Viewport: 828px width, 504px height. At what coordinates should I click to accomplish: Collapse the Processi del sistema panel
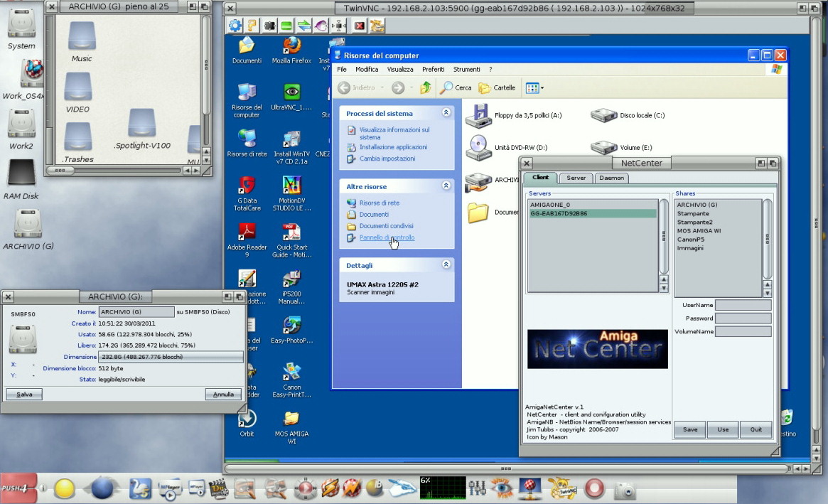click(x=446, y=113)
